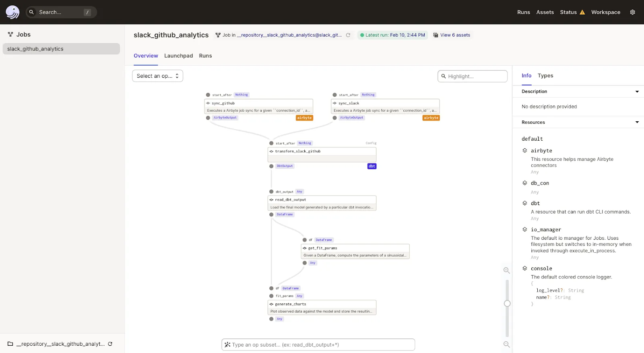
Task: Click the search magnifier icon in top bar
Action: (x=31, y=12)
